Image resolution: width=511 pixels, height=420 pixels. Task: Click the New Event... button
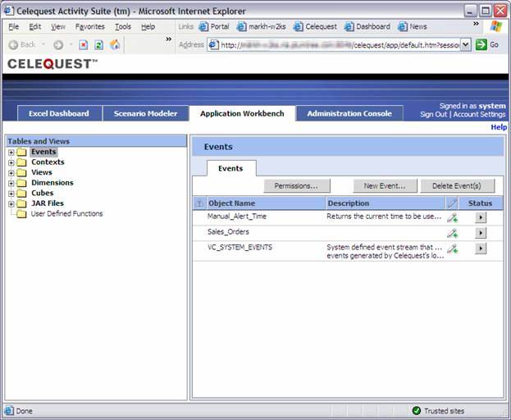pyautogui.click(x=385, y=185)
